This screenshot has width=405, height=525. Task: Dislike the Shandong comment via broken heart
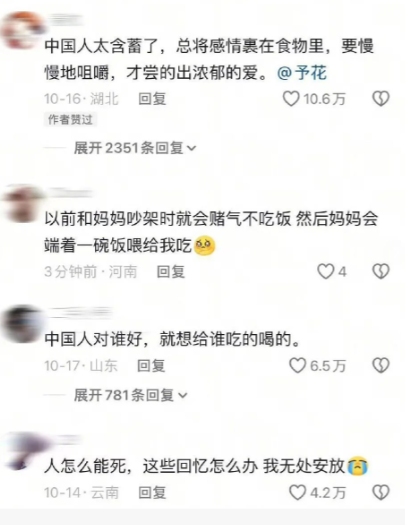381,365
